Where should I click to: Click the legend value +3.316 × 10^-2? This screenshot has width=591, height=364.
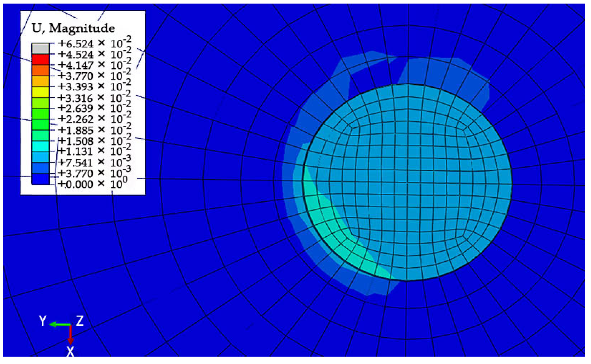coord(95,97)
